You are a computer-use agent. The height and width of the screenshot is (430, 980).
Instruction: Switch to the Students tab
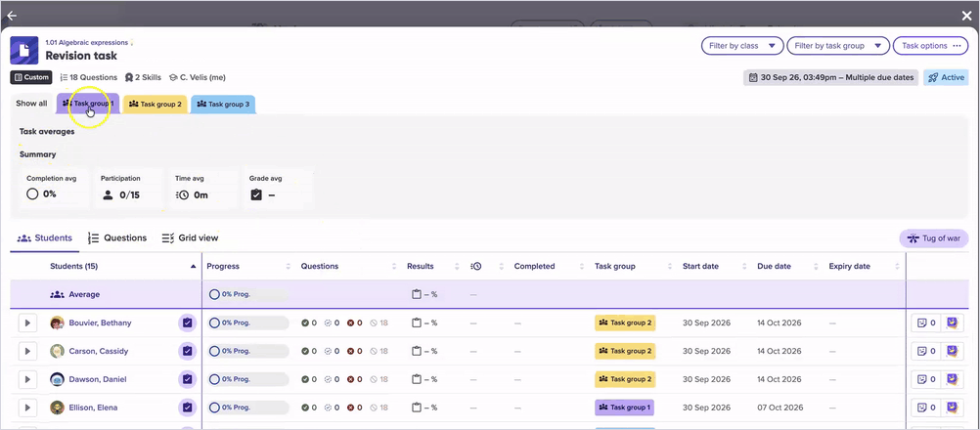[44, 237]
